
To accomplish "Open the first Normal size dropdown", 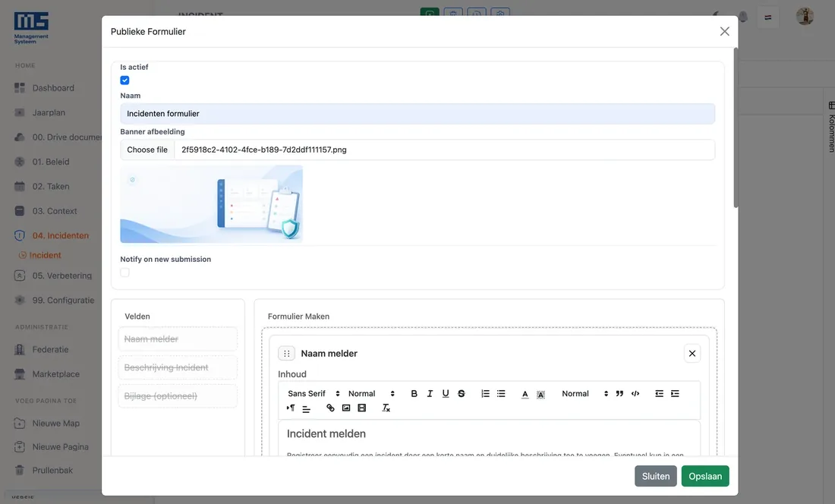I will pos(371,394).
